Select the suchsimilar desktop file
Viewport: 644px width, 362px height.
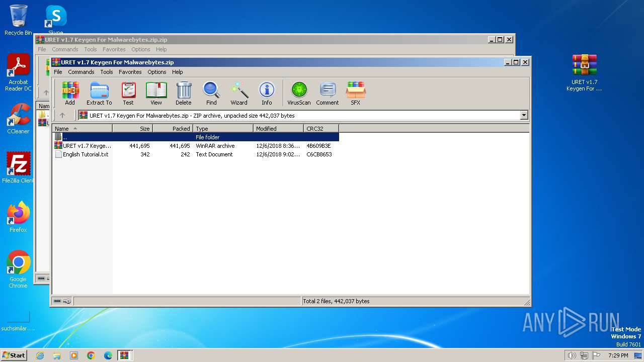pos(18,321)
